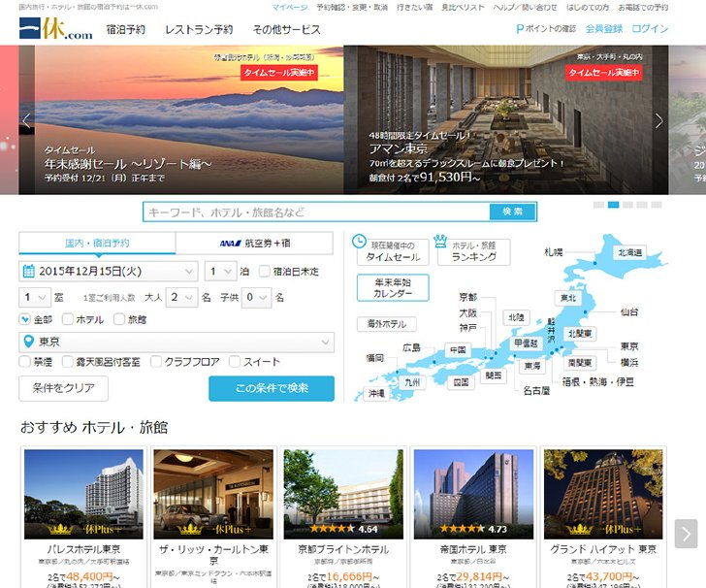Open the room count (室) dropdown
The height and width of the screenshot is (588, 706).
tap(34, 297)
